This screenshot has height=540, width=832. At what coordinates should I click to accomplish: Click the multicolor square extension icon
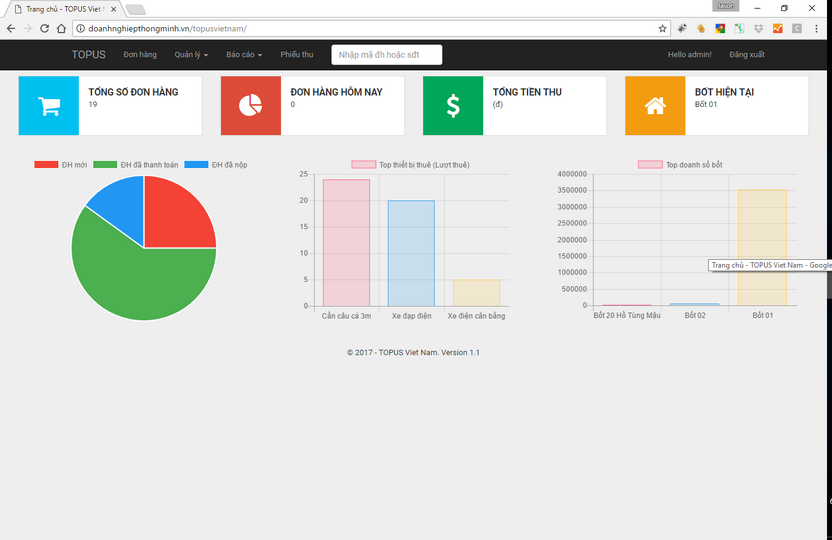pyautogui.click(x=720, y=29)
